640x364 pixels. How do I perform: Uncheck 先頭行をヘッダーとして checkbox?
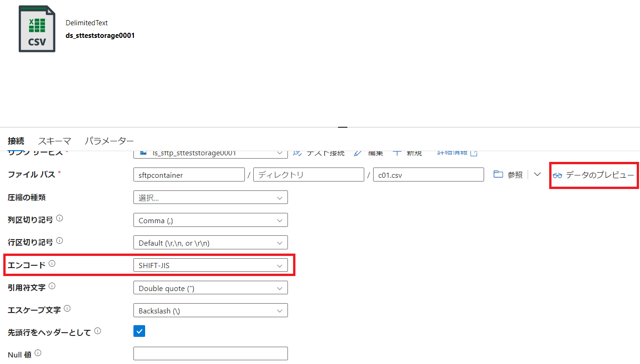139,331
